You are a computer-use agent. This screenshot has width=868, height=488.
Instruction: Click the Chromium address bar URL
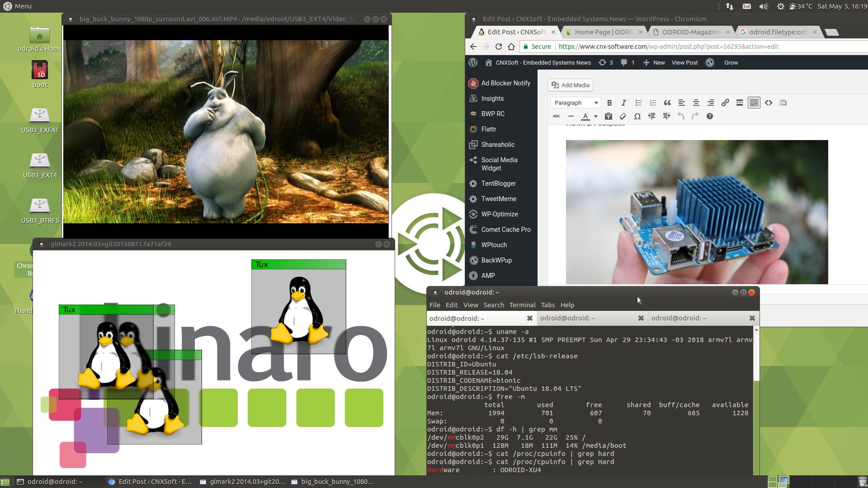click(x=668, y=47)
